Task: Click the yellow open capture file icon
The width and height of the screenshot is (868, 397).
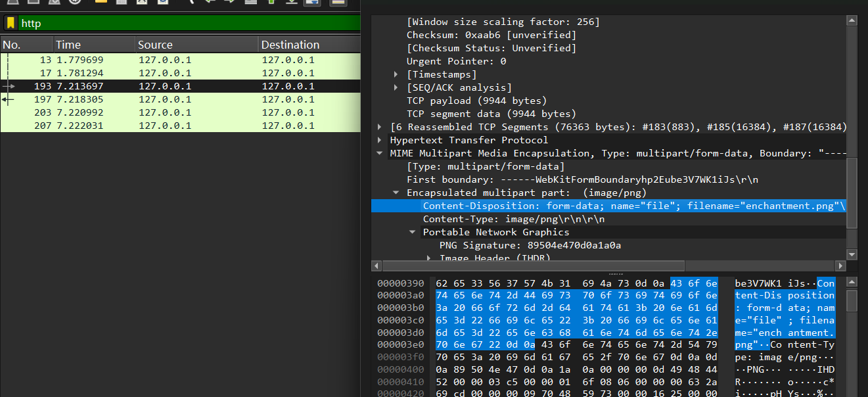Action: (101, 2)
